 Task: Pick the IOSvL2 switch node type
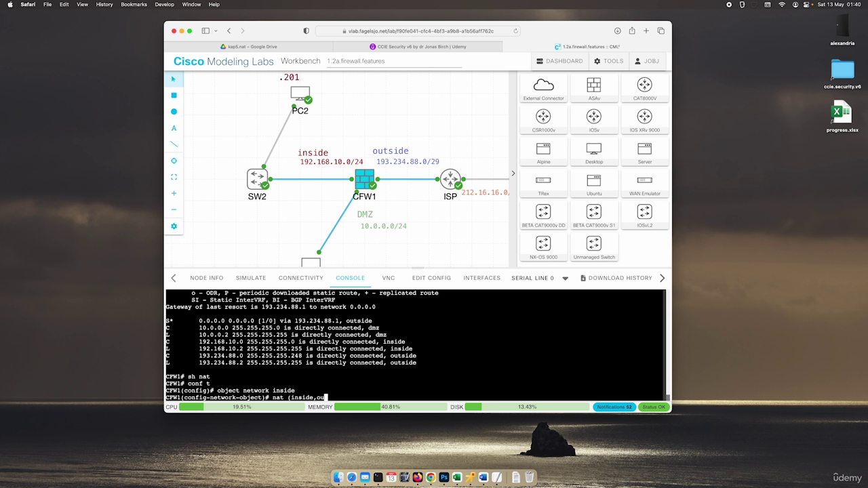point(644,216)
